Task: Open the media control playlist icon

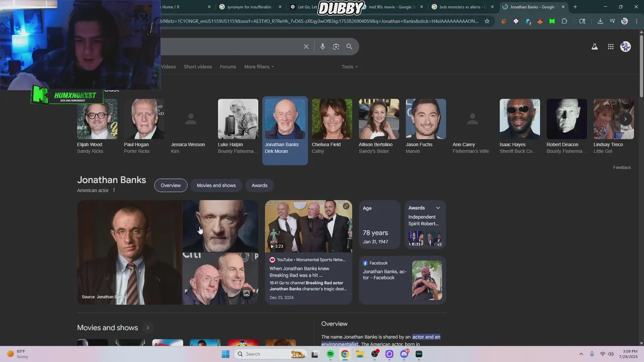Action: (612, 21)
